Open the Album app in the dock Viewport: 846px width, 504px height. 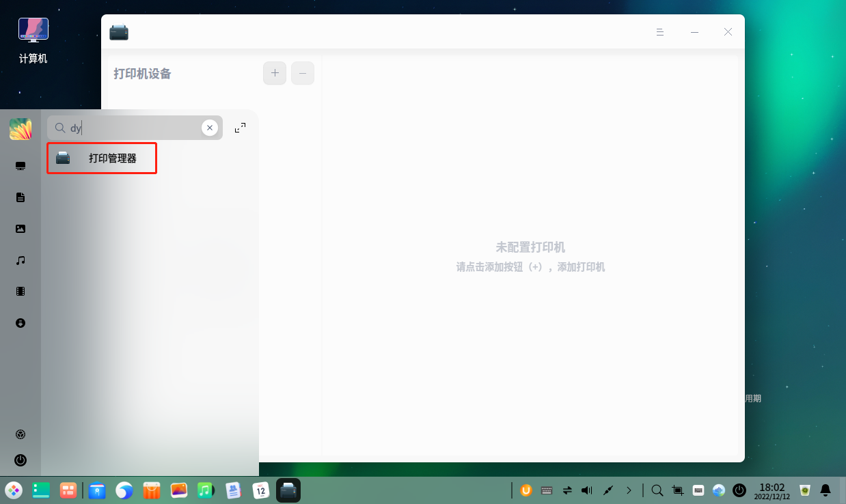point(179,490)
